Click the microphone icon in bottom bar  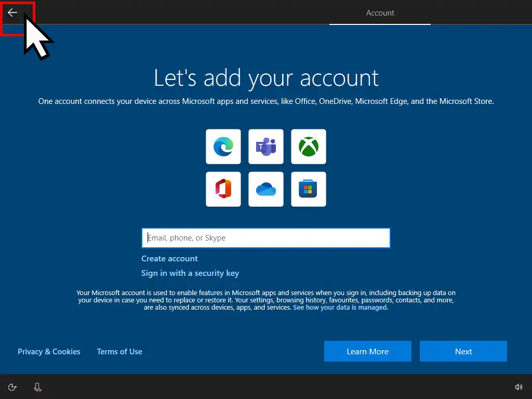(x=37, y=387)
